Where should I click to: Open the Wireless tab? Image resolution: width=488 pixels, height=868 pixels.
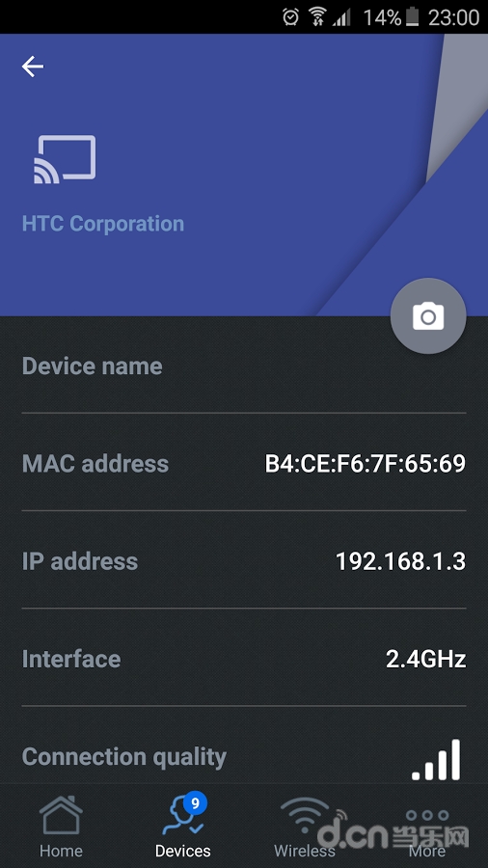coord(305,826)
